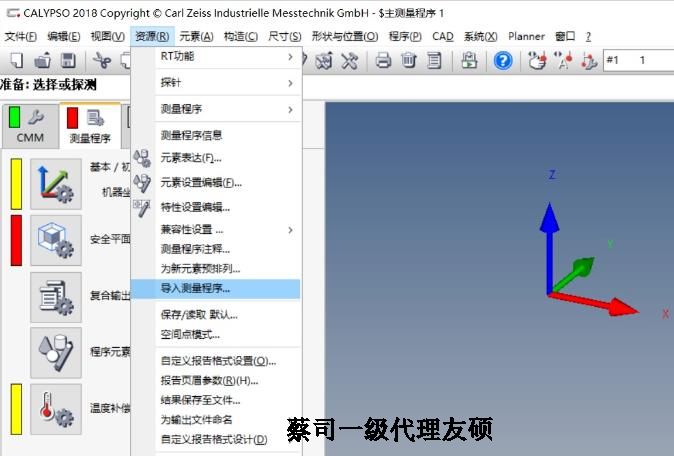The width and height of the screenshot is (674, 456).
Task: Click the Print toolbar icon
Action: click(x=383, y=60)
